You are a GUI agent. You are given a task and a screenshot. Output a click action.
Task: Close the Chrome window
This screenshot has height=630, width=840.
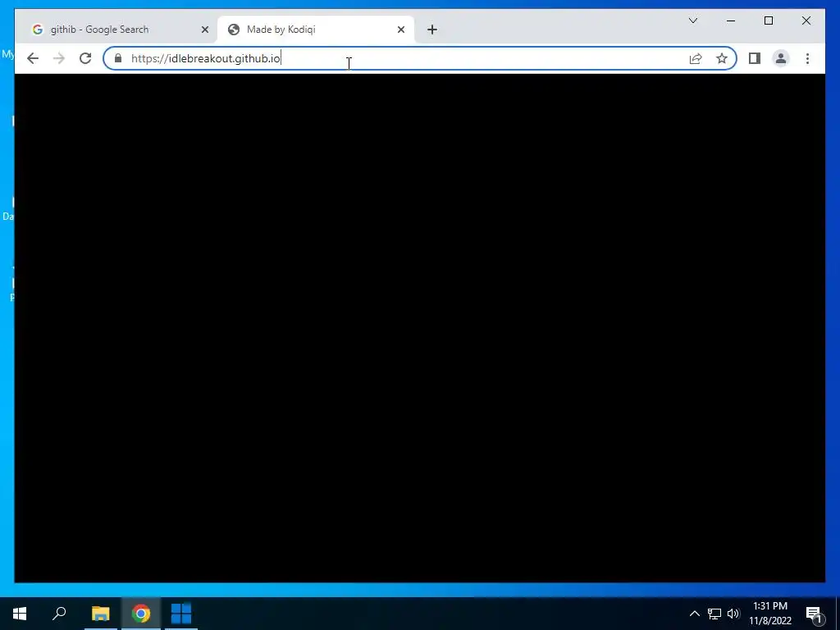pyautogui.click(x=806, y=21)
